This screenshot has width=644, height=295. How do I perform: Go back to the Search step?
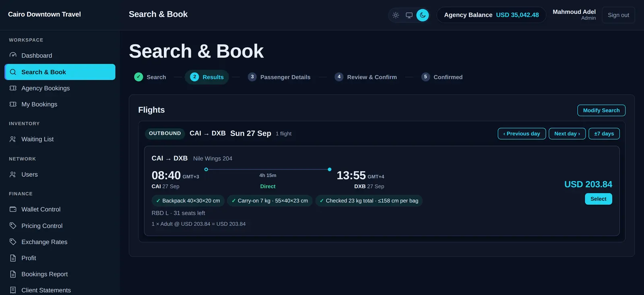click(150, 77)
